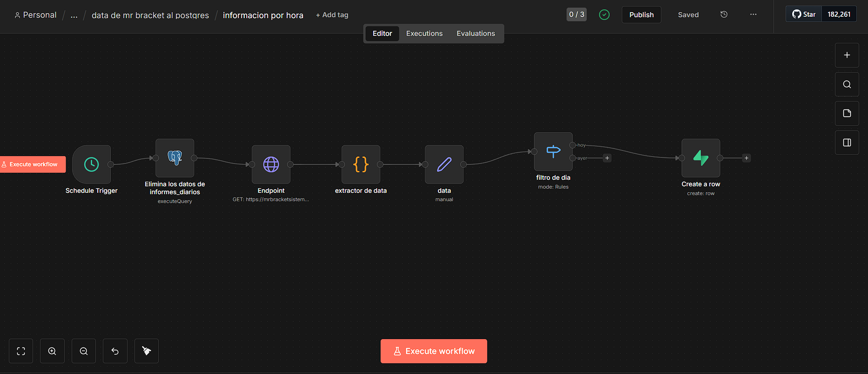Tidy up workflow with the broom icon

[x=147, y=351]
